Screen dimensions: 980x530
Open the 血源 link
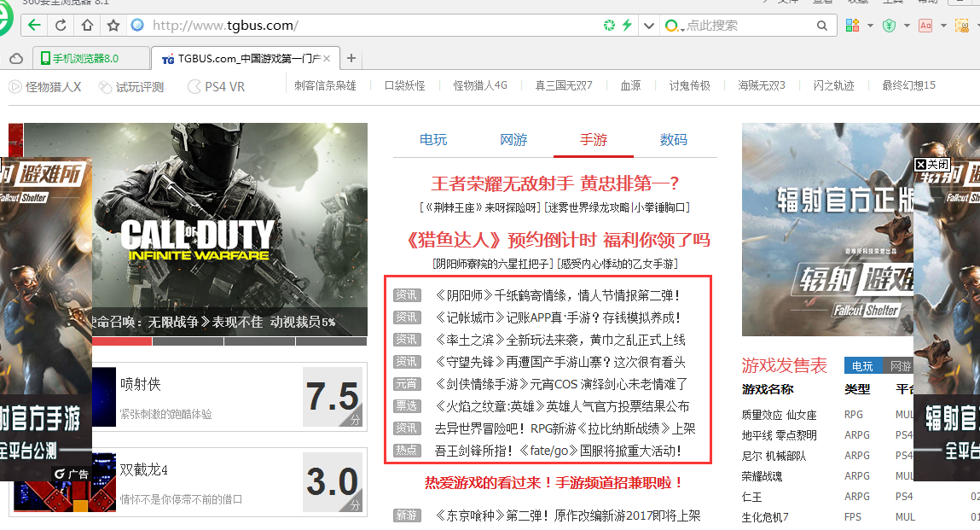(630, 85)
